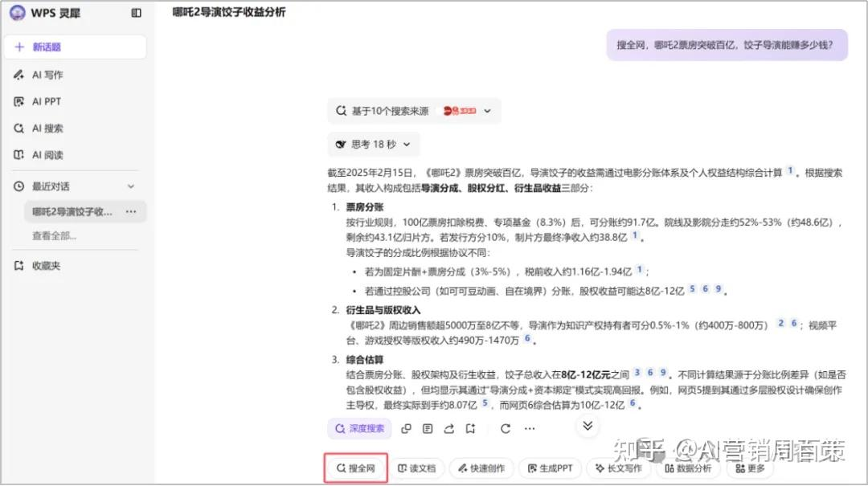Click the bold text 导演分成、股权分红、衍生品收益

(491, 188)
